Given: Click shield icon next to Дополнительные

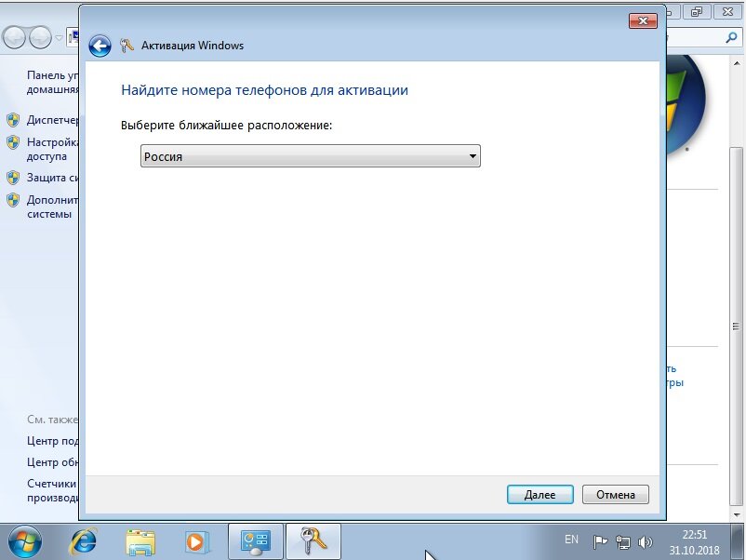Looking at the screenshot, I should pos(13,200).
